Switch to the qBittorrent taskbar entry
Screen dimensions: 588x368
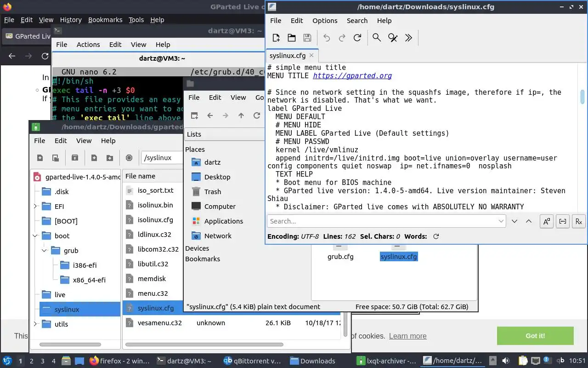(252, 361)
